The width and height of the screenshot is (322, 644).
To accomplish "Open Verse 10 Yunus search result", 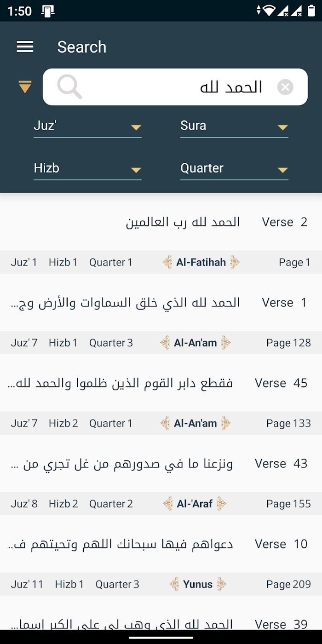I will (x=161, y=544).
